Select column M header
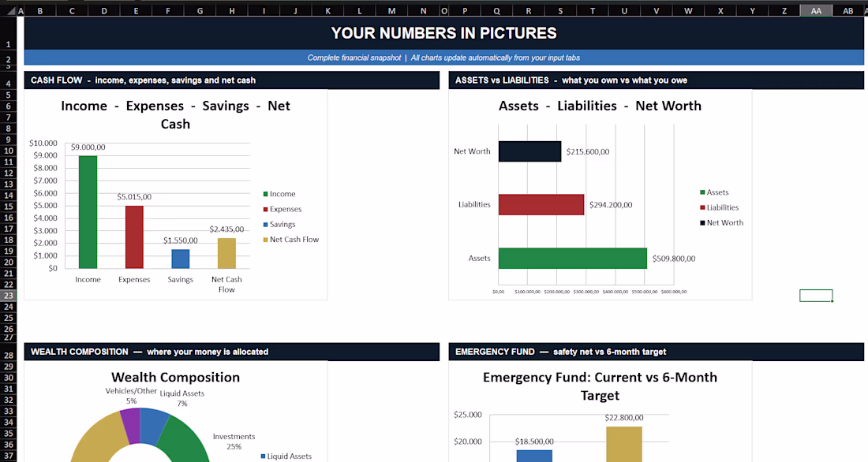Screen dimensions: 868x462 tap(391, 10)
